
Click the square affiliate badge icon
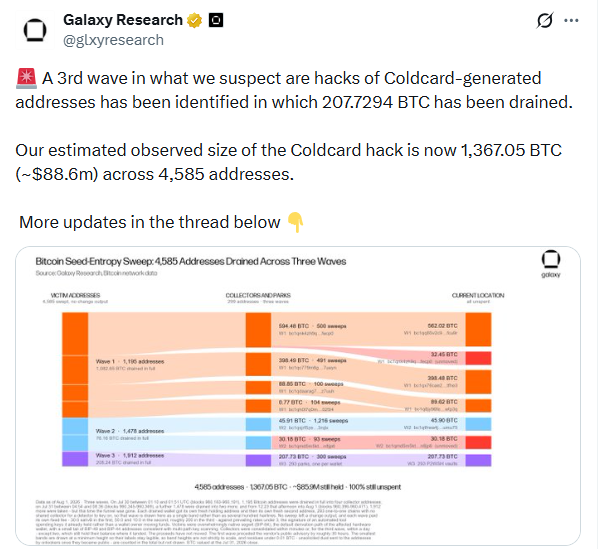(x=216, y=20)
